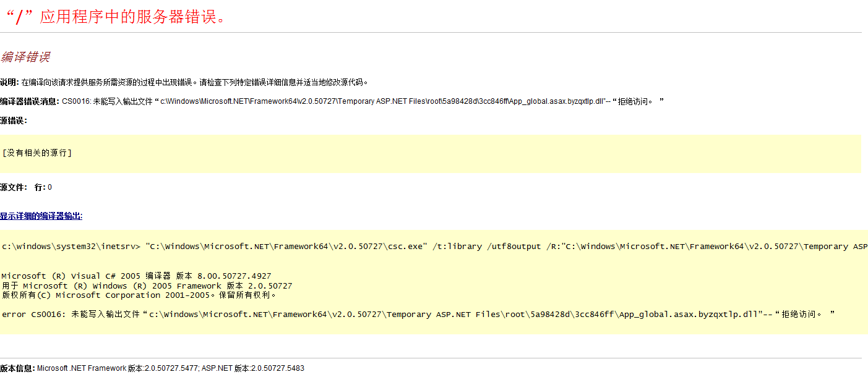Click the description sentence about 修改源代码
This screenshot has width=868, height=385.
[x=195, y=82]
